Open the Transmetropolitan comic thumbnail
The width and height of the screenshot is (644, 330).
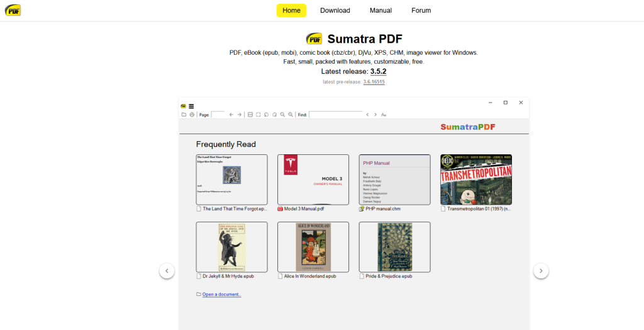pyautogui.click(x=476, y=180)
